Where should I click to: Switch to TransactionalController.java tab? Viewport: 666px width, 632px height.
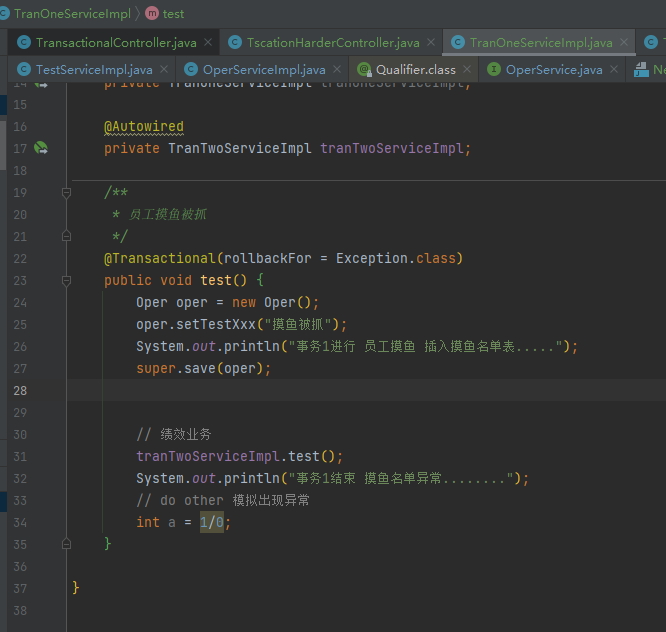[116, 42]
